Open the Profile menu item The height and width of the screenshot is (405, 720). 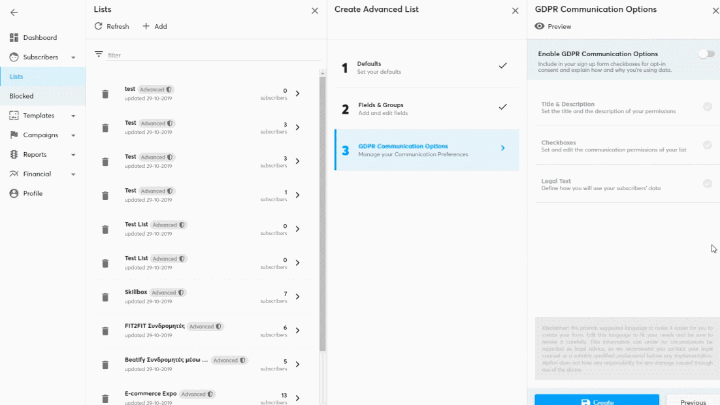(x=33, y=193)
